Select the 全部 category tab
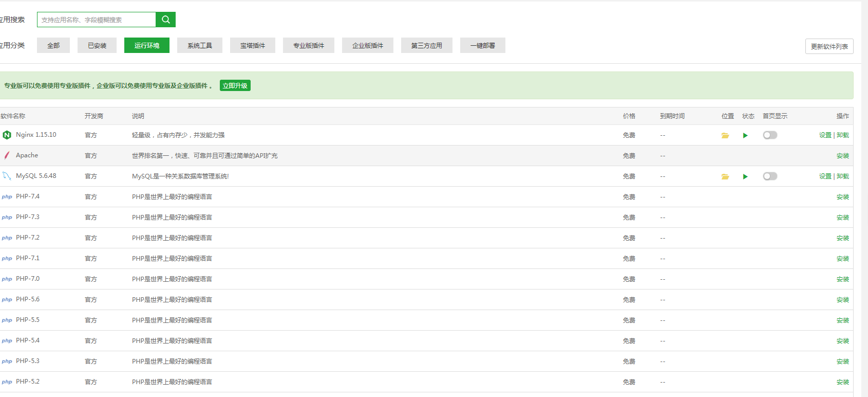Viewport: 868px width, 397px height. (x=53, y=45)
